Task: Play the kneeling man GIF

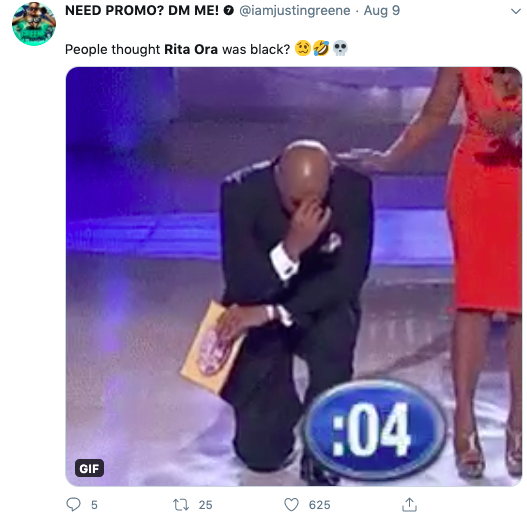Action: [x=293, y=276]
